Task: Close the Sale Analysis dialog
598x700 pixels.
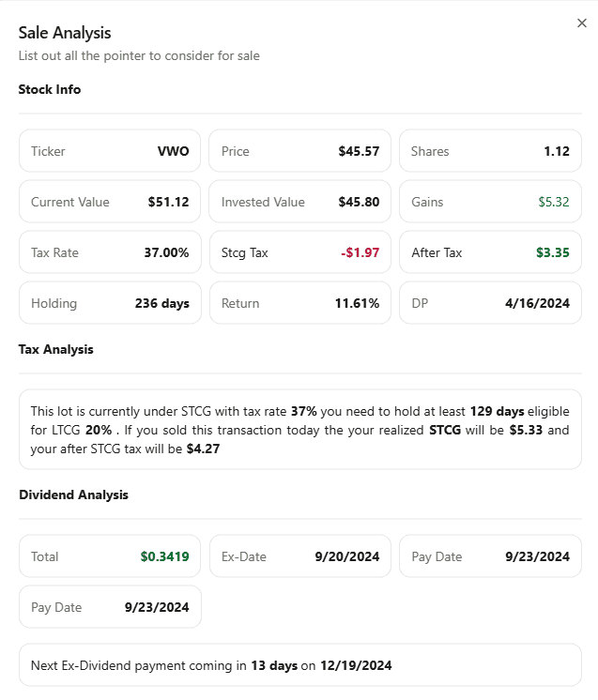Action: point(581,23)
